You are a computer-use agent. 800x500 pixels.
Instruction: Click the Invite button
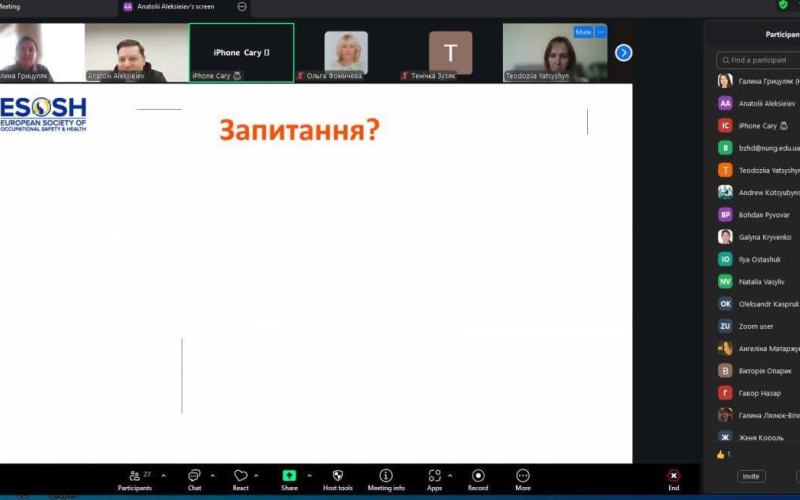pyautogui.click(x=750, y=477)
